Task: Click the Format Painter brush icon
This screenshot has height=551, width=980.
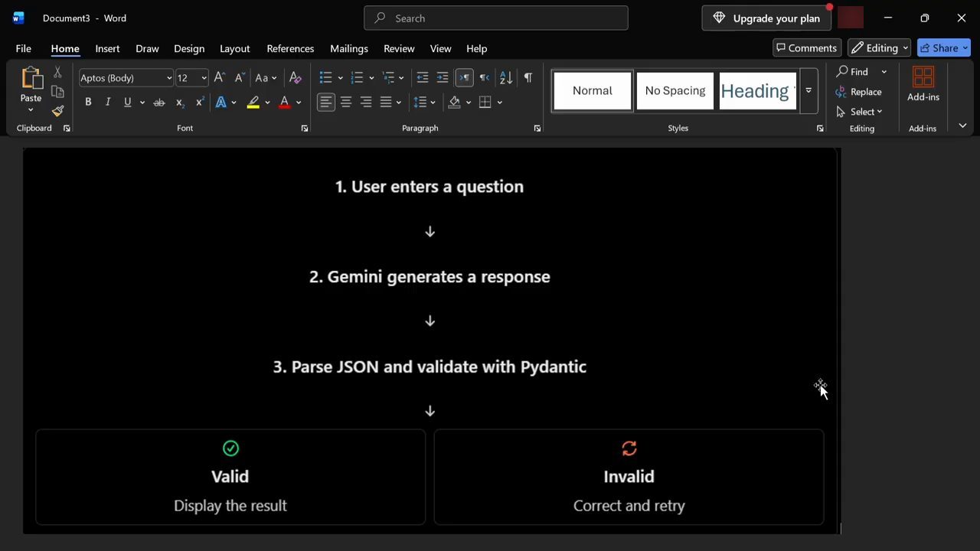Action: [57, 111]
